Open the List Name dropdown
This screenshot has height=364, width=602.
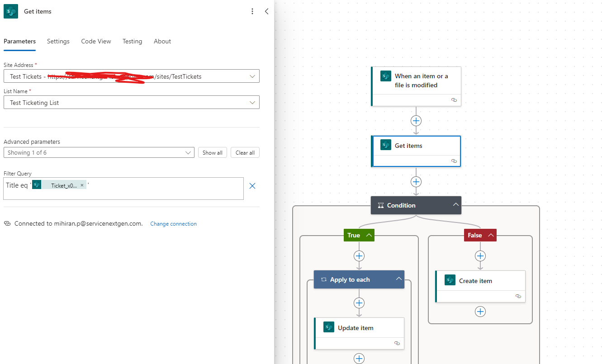coord(253,103)
